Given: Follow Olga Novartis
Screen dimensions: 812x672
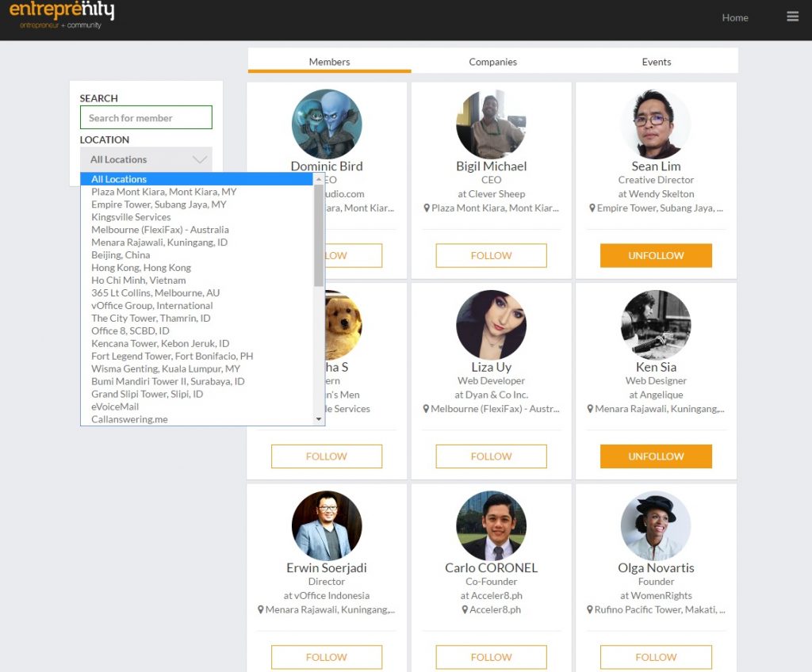Looking at the screenshot, I should coord(656,658).
